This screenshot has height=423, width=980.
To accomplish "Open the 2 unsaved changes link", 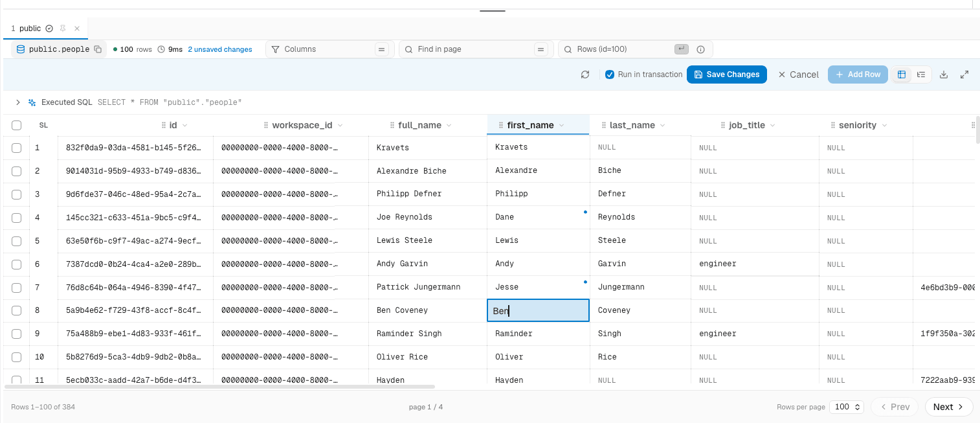I will (220, 49).
